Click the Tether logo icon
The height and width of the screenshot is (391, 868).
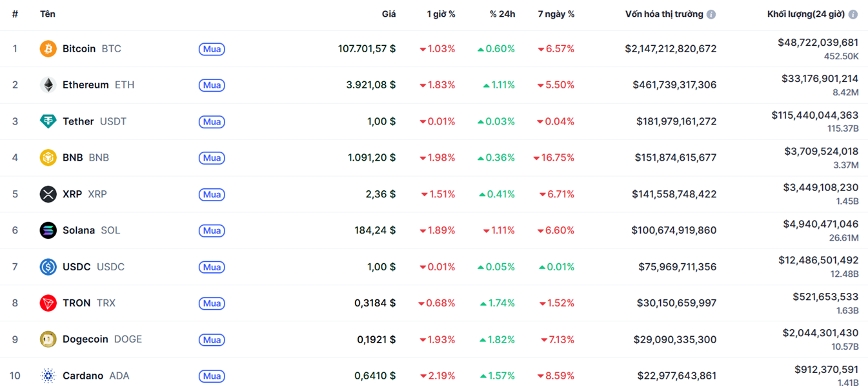[48, 121]
